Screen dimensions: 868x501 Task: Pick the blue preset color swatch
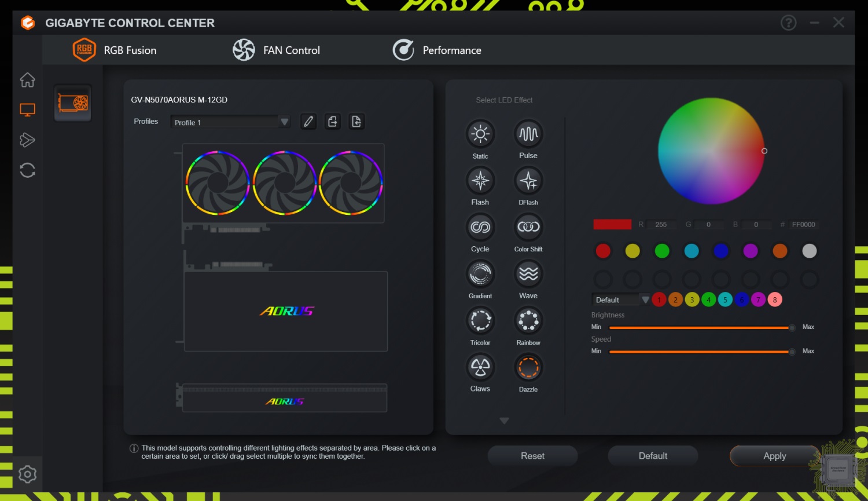pyautogui.click(x=721, y=251)
